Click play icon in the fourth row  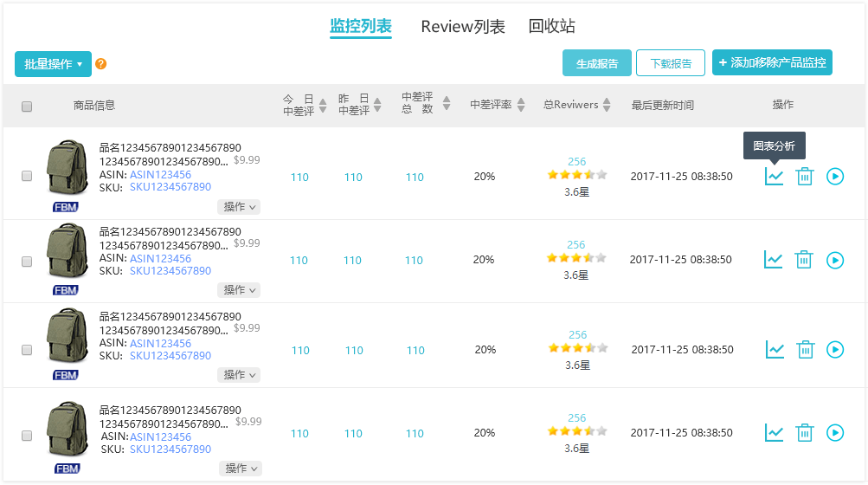click(835, 432)
